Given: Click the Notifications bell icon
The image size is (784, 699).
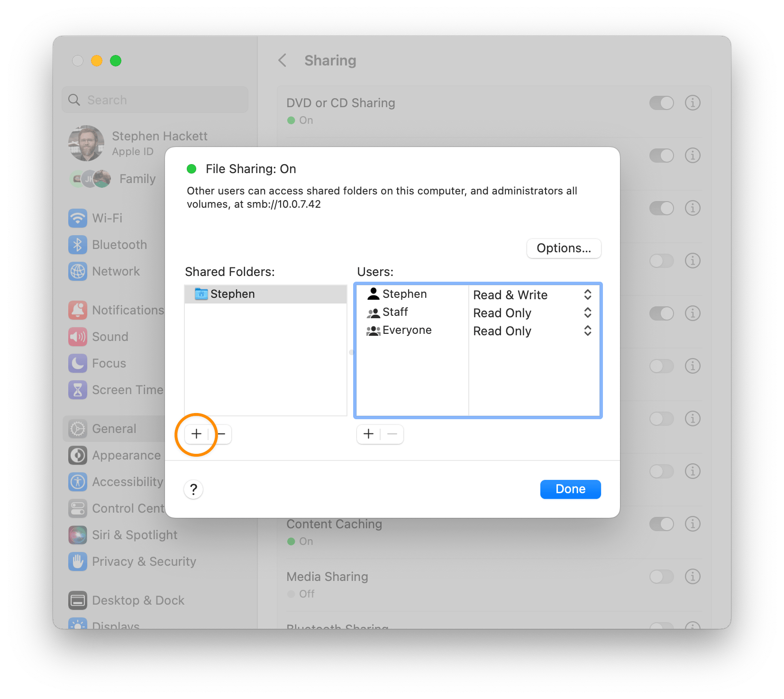Looking at the screenshot, I should tap(78, 310).
